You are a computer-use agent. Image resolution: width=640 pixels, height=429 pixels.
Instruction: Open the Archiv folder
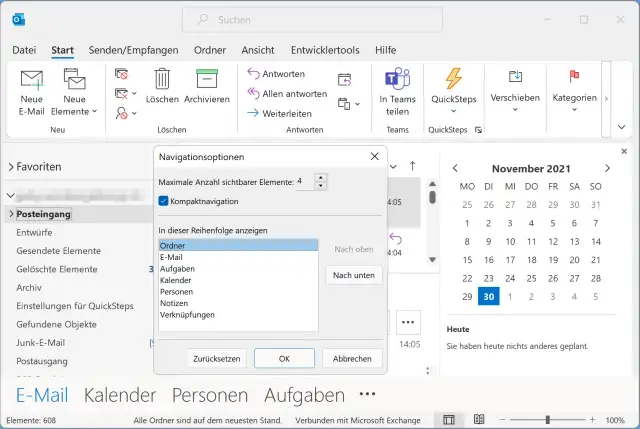[x=29, y=287]
